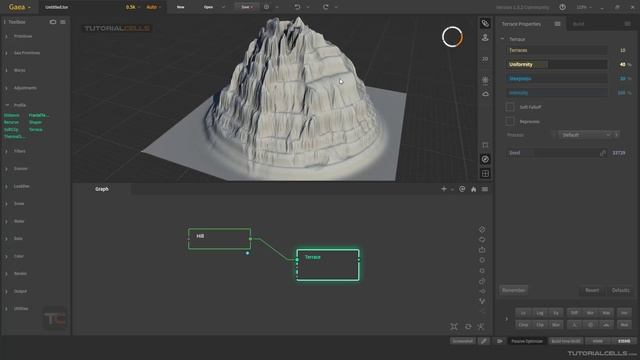Toggle the Soft Falloff checkbox
The height and width of the screenshot is (360, 640).
[510, 107]
